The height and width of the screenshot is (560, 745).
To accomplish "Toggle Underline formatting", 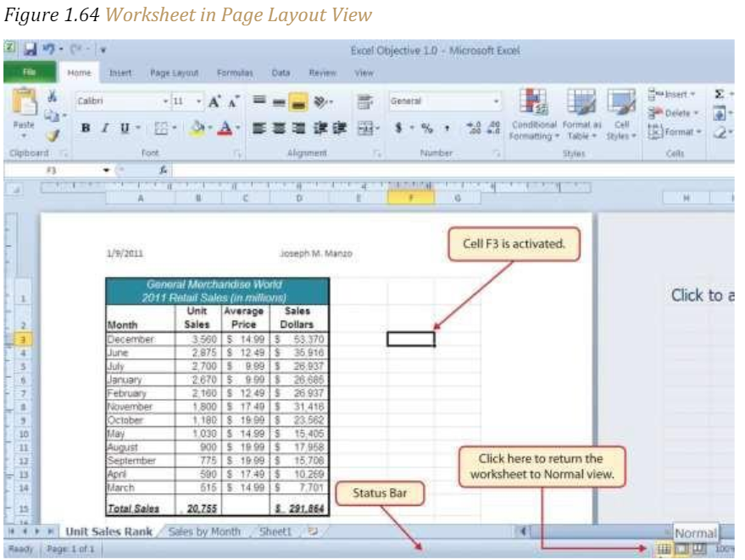I will click(125, 128).
